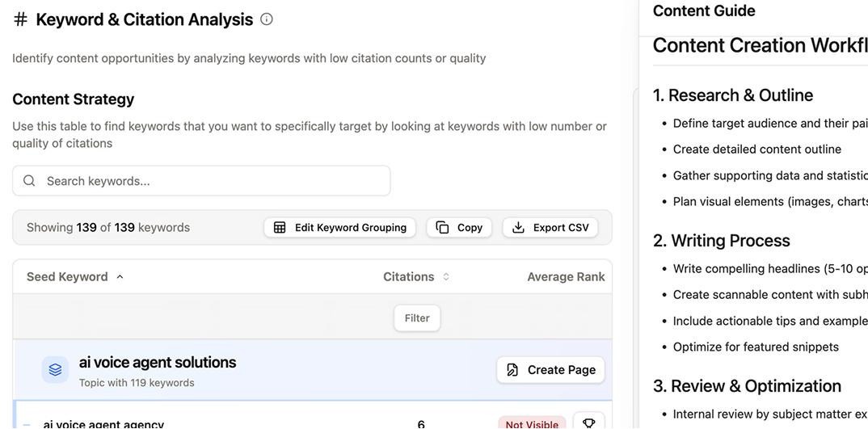This screenshot has height=429, width=868.
Task: Click the trophy icon in the keyword row
Action: (x=589, y=423)
